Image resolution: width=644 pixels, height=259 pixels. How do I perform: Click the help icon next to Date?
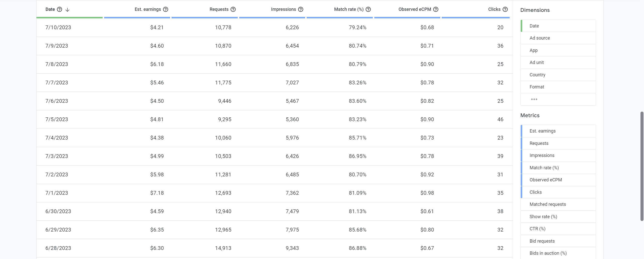click(59, 9)
